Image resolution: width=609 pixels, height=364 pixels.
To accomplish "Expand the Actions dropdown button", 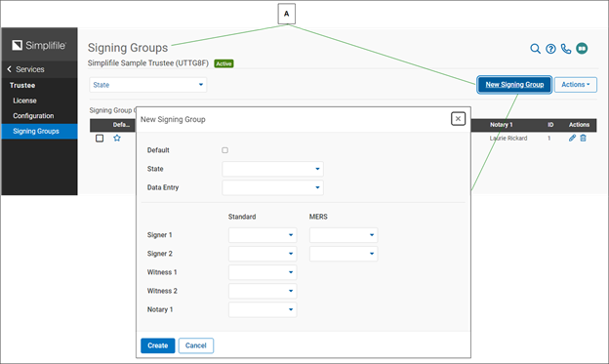I will [576, 85].
